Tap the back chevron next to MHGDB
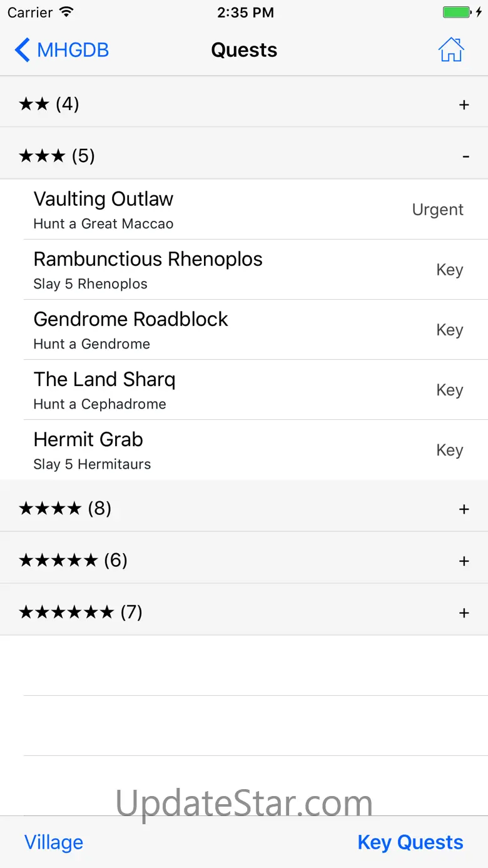The width and height of the screenshot is (488, 868). click(22, 50)
